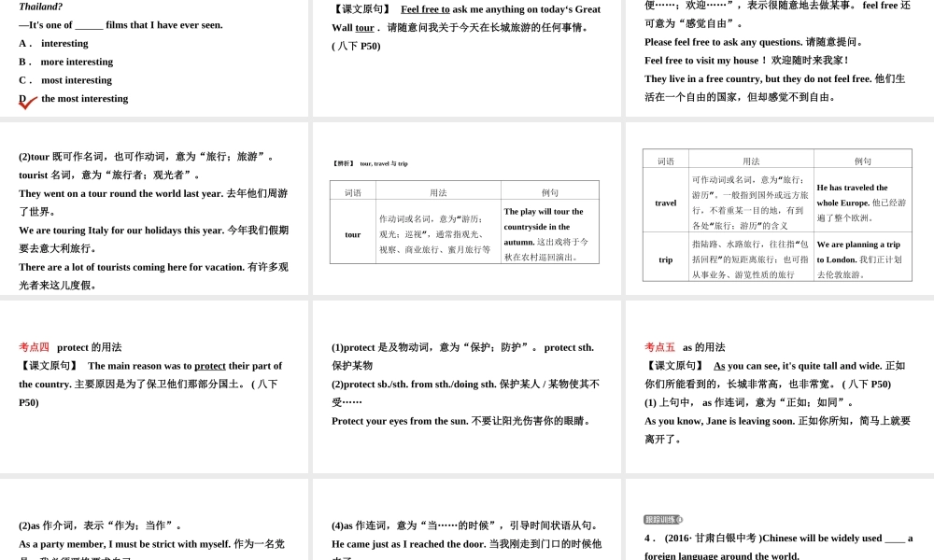Image resolution: width=934 pixels, height=560 pixels.
Task: Click the line '(2)as 作介词, 表示作为'
Action: coord(100,525)
